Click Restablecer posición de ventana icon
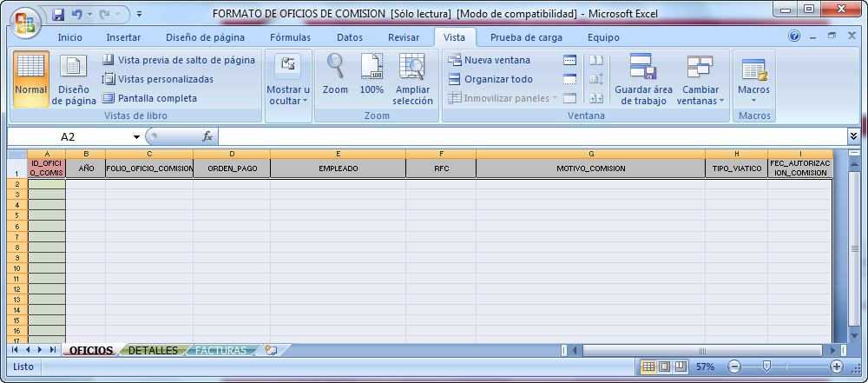Image resolution: width=868 pixels, height=383 pixels. pos(596,98)
